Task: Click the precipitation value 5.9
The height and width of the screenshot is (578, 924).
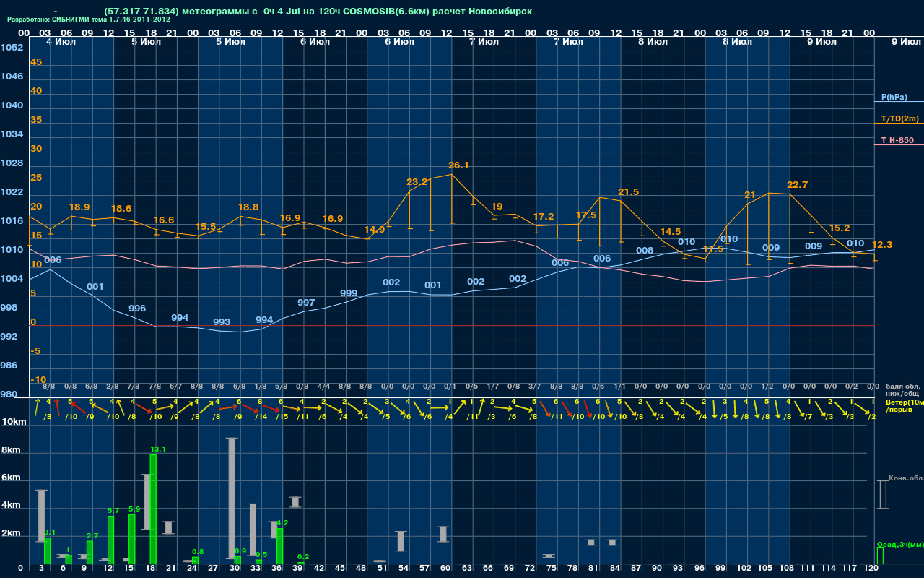Action: (134, 509)
